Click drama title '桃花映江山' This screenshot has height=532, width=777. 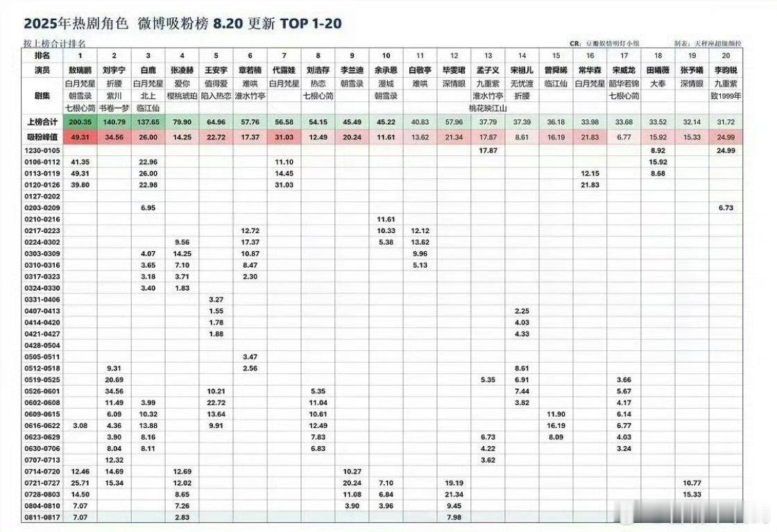(x=488, y=108)
